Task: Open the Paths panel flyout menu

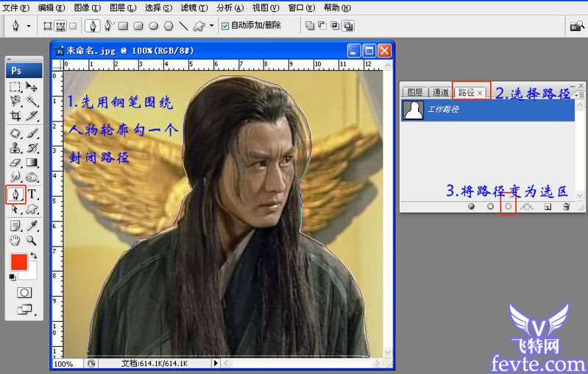Action: tap(581, 95)
